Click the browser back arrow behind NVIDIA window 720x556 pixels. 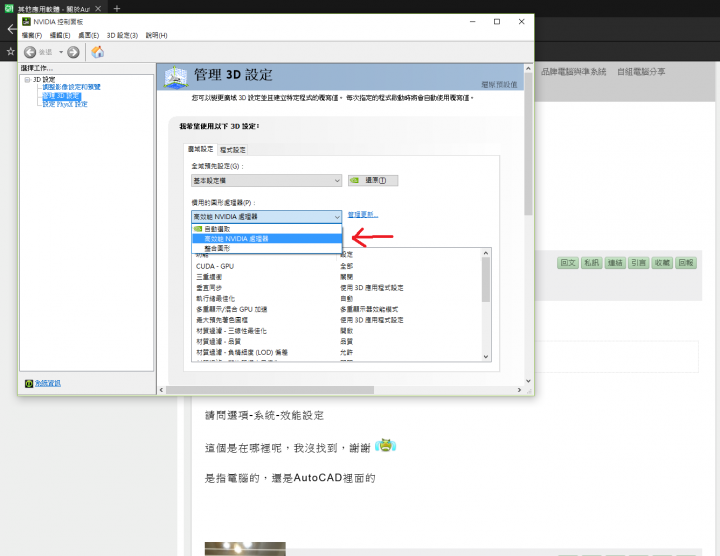click(x=11, y=29)
